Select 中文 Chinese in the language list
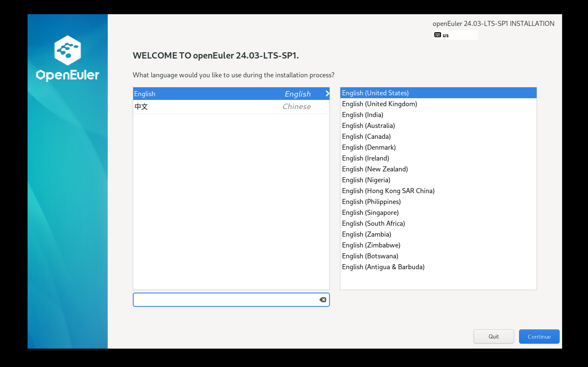This screenshot has width=588, height=367. click(231, 107)
